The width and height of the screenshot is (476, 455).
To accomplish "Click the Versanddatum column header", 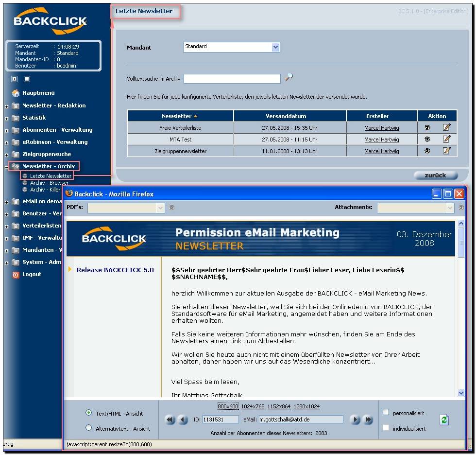I will [x=289, y=116].
